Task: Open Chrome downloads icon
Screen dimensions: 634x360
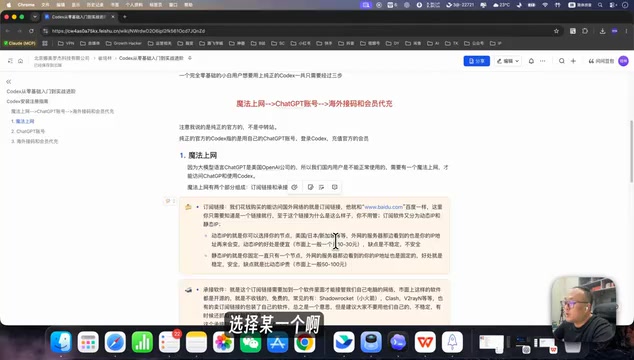Action: tap(602, 31)
